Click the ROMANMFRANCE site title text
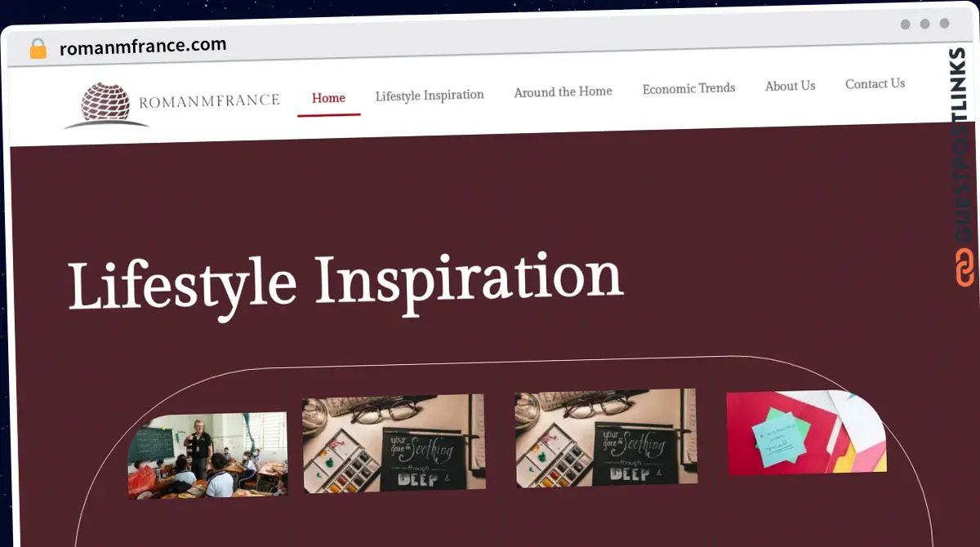980x547 pixels. coord(209,101)
